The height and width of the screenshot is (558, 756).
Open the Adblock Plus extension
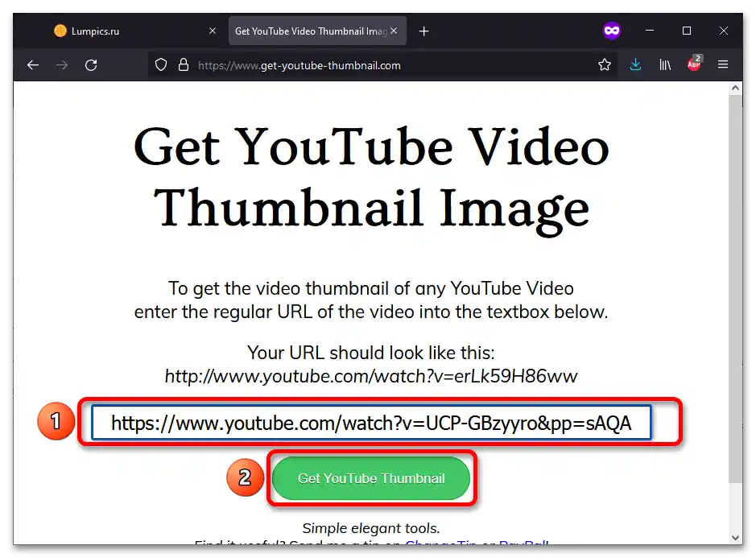(695, 63)
